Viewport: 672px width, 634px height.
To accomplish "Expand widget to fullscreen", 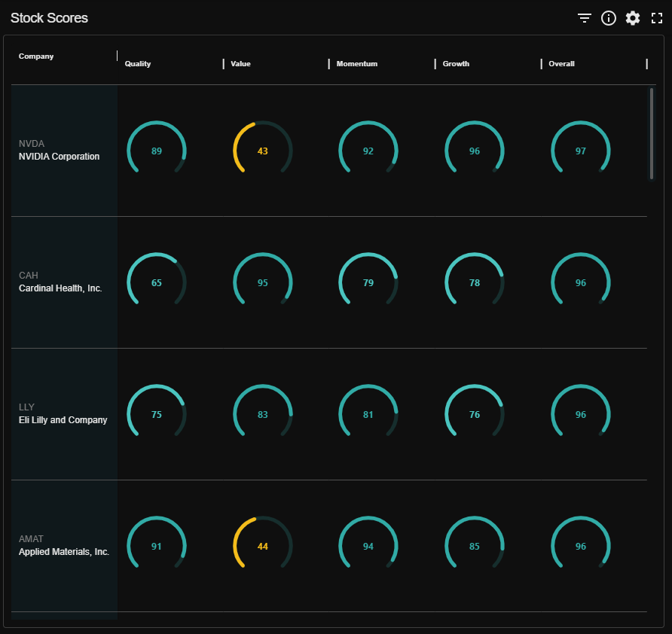I will tap(657, 18).
